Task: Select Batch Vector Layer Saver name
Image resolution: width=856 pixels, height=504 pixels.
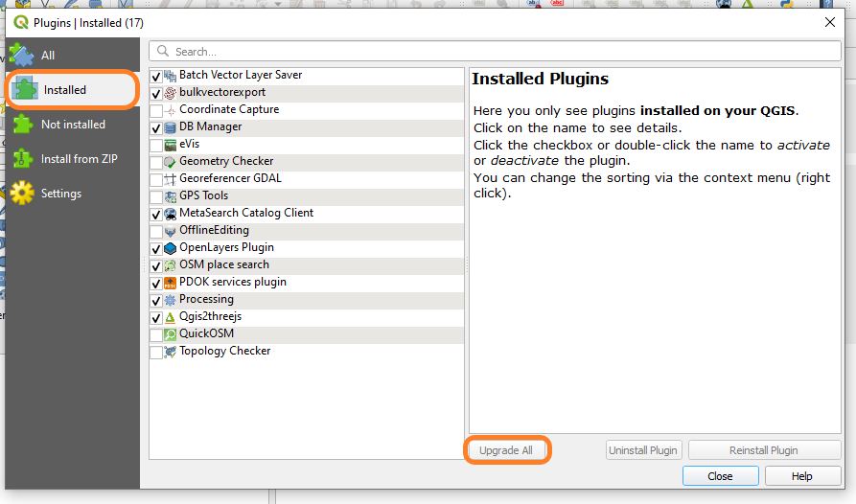Action: [x=241, y=75]
